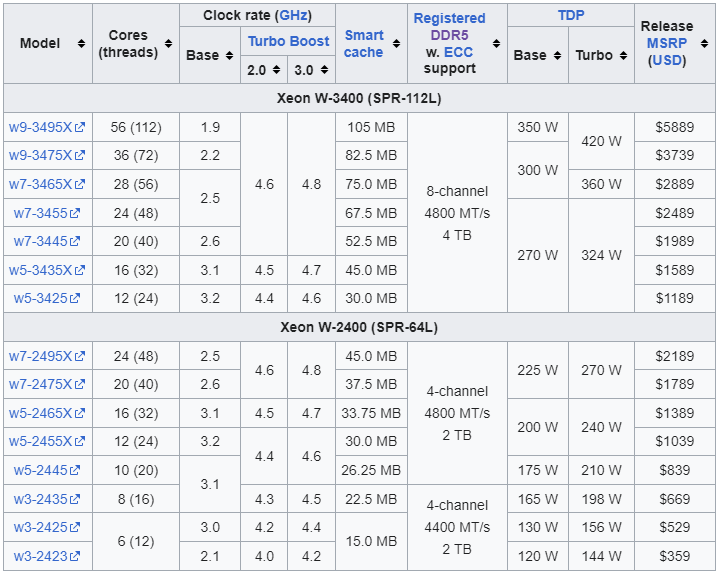The image size is (721, 575).
Task: Select the 144 W turbo TDP cell
Action: [x=601, y=557]
